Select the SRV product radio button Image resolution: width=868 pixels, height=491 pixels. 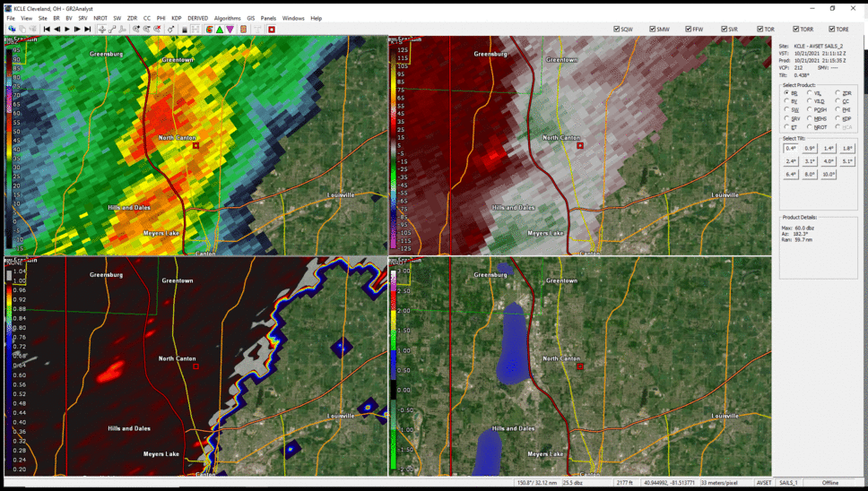pos(786,118)
